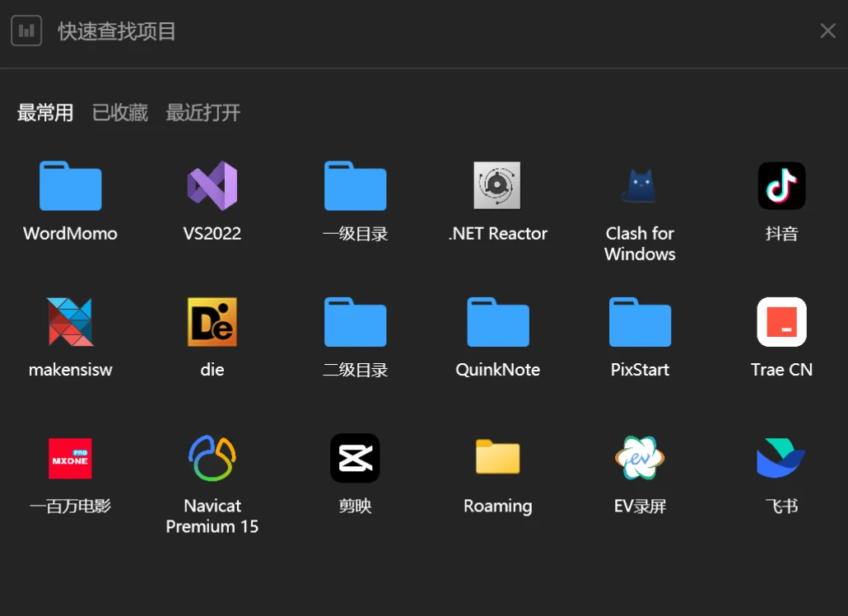Image resolution: width=848 pixels, height=616 pixels.
Task: Launch the 抖音 app
Action: click(x=781, y=186)
